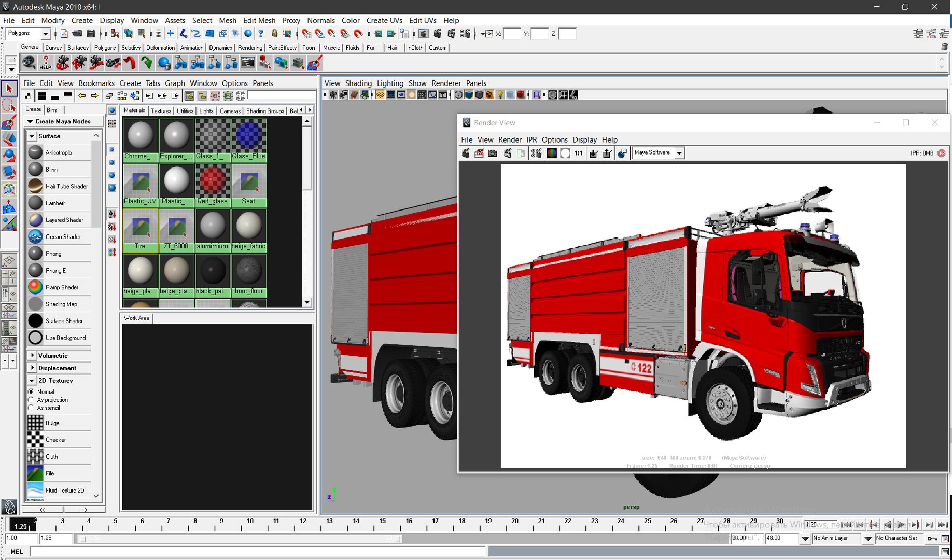Enable snap to grids magnet icon
The height and width of the screenshot is (560, 952).
tap(306, 34)
